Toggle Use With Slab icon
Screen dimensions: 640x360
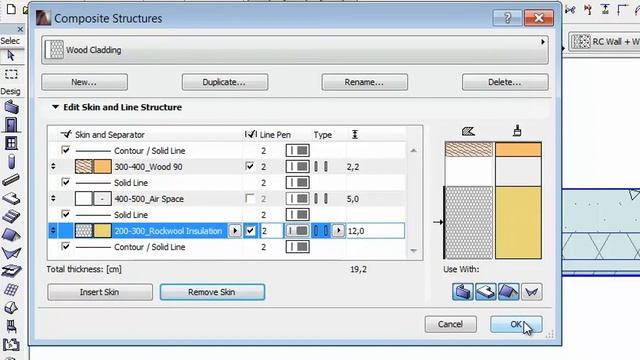[x=485, y=292]
